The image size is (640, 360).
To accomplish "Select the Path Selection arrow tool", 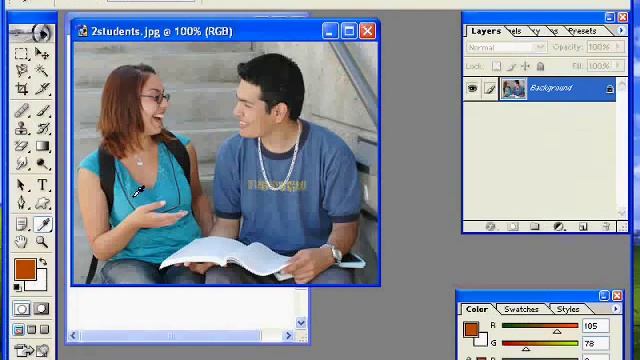I will (x=21, y=185).
